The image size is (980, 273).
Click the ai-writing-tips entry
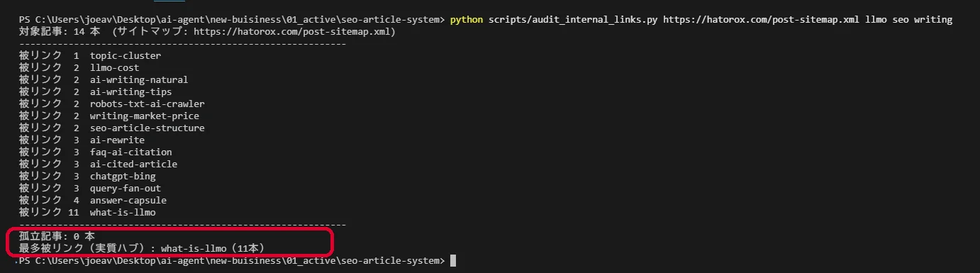coord(130,92)
